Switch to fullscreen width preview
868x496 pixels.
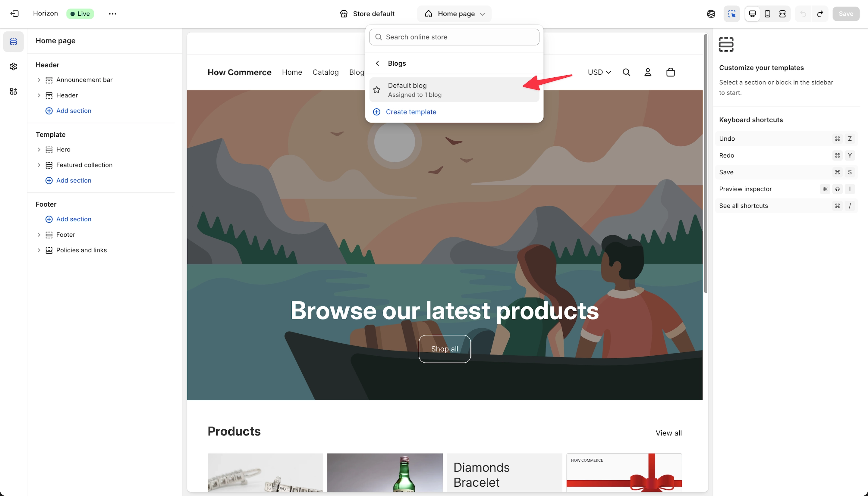click(x=782, y=14)
